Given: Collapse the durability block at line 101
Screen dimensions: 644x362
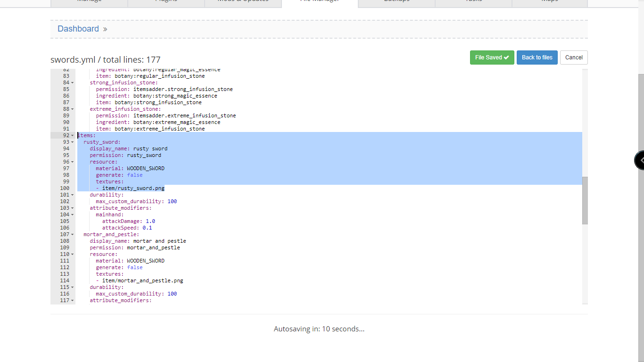Looking at the screenshot, I should (73, 195).
